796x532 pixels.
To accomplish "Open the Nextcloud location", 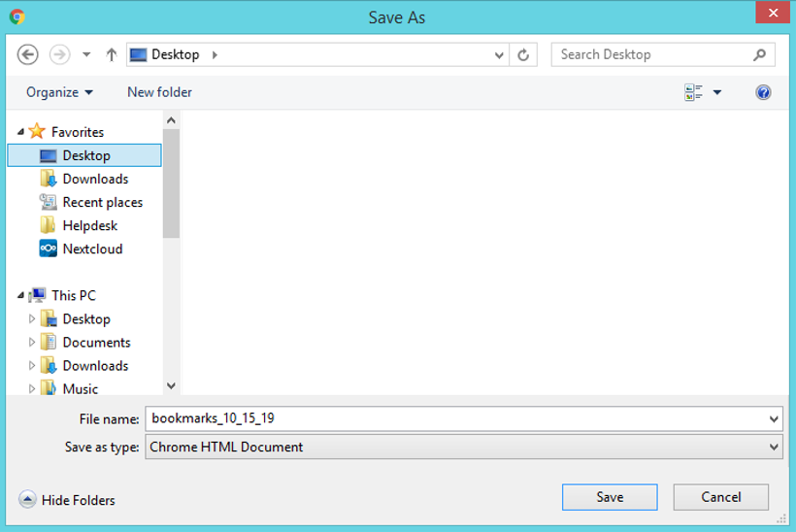I will [92, 249].
